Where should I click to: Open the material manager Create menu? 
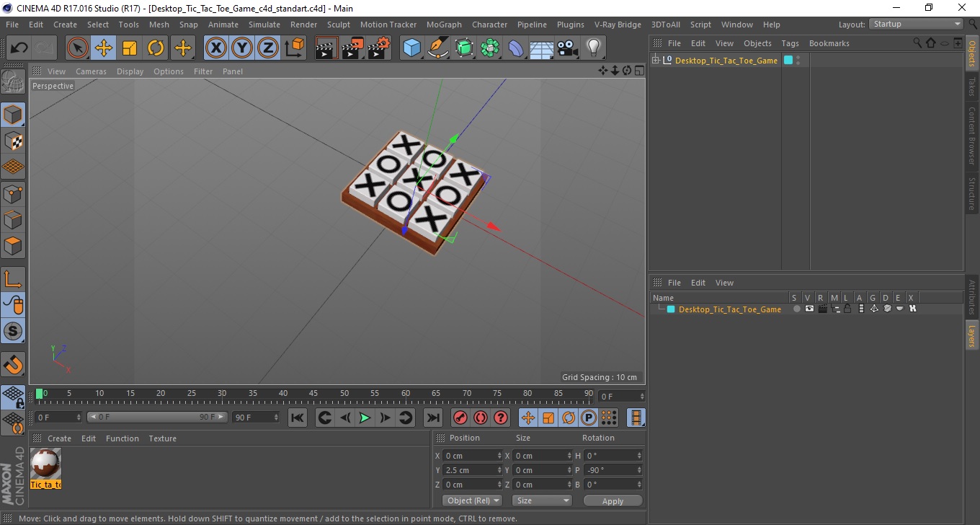click(59, 438)
